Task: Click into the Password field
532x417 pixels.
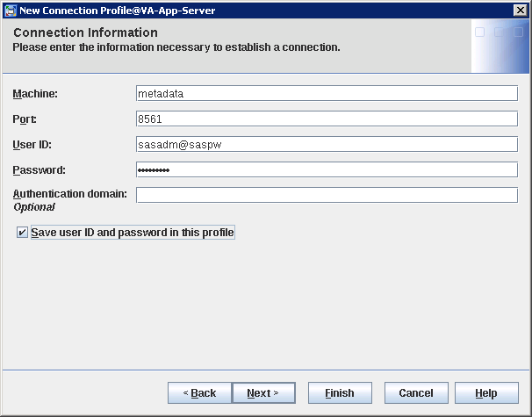Action: (327, 169)
